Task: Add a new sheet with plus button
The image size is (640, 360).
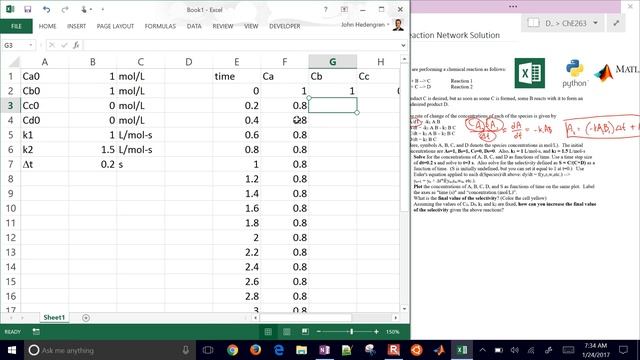Action: 86,318
